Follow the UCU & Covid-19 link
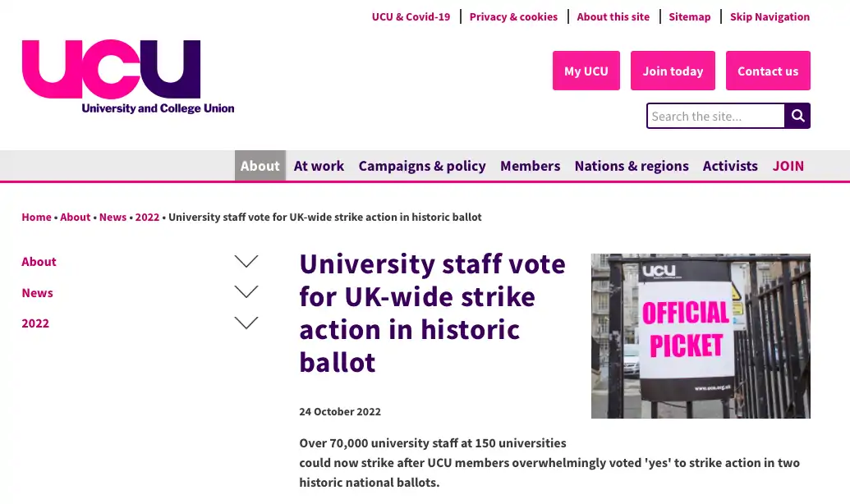The width and height of the screenshot is (850, 504). [411, 16]
